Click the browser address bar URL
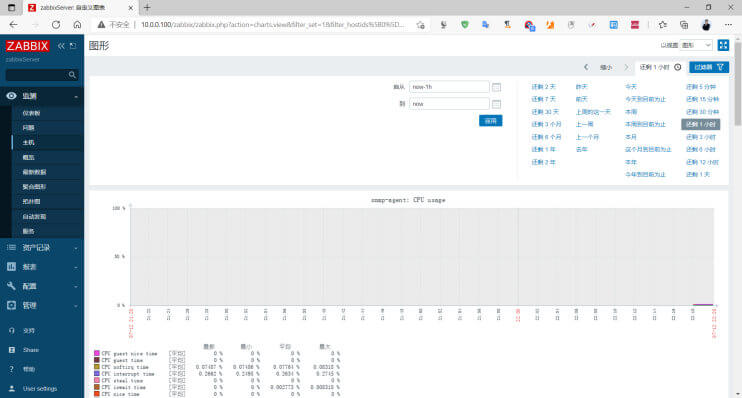This screenshot has width=742, height=398. click(x=273, y=25)
